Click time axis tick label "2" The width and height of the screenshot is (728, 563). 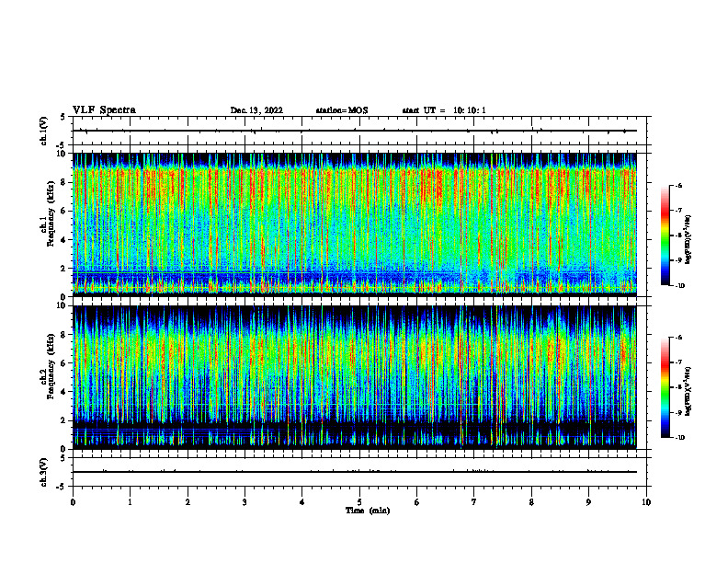coord(188,502)
